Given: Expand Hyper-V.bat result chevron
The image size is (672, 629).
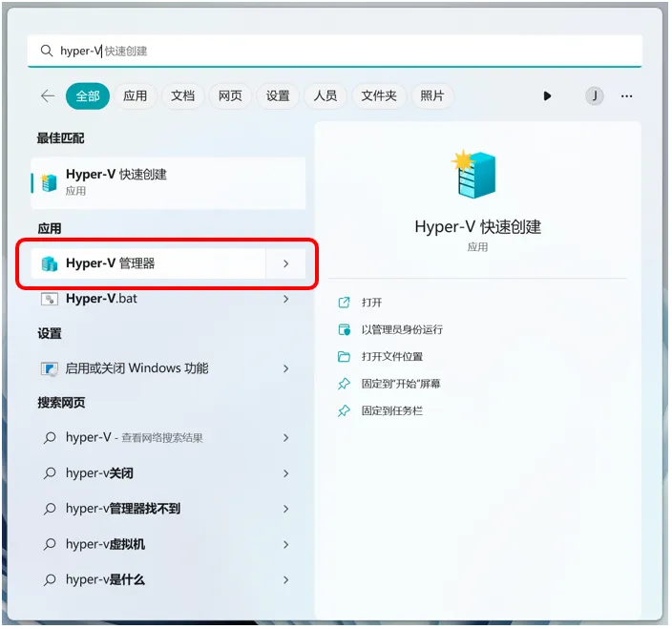Looking at the screenshot, I should click(285, 299).
